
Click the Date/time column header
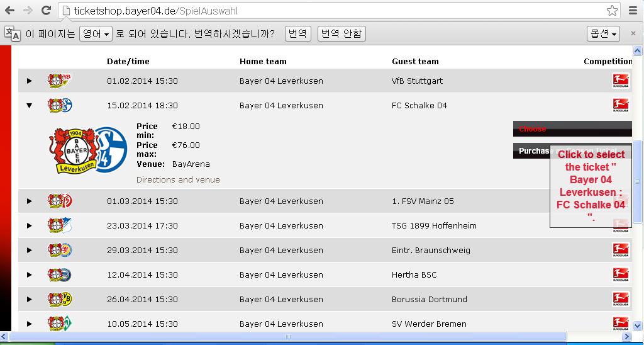pos(128,61)
